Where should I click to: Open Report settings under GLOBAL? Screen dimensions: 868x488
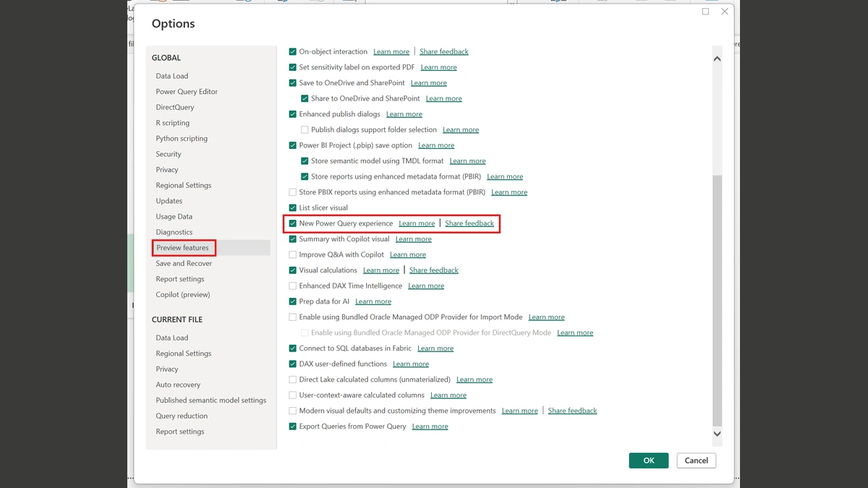tap(180, 279)
